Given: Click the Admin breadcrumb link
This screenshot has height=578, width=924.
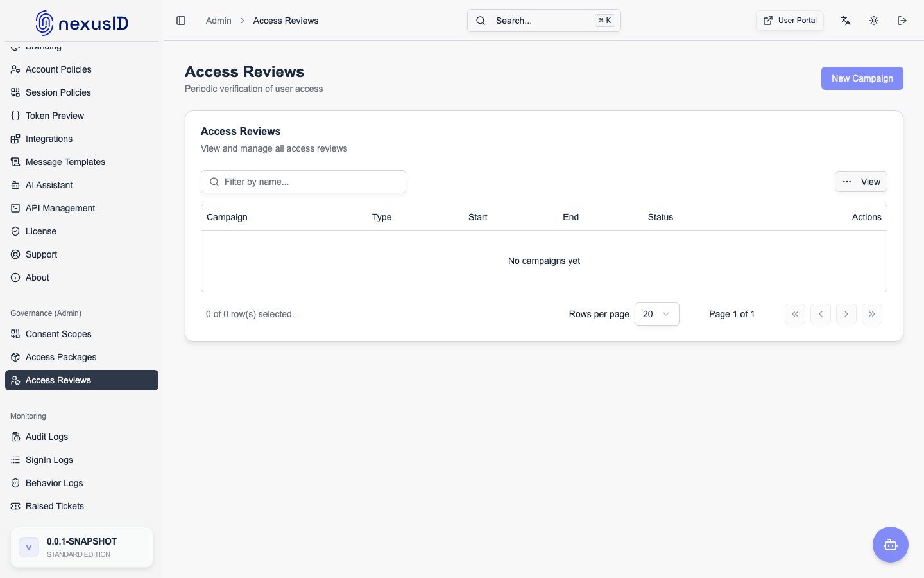Looking at the screenshot, I should (218, 21).
